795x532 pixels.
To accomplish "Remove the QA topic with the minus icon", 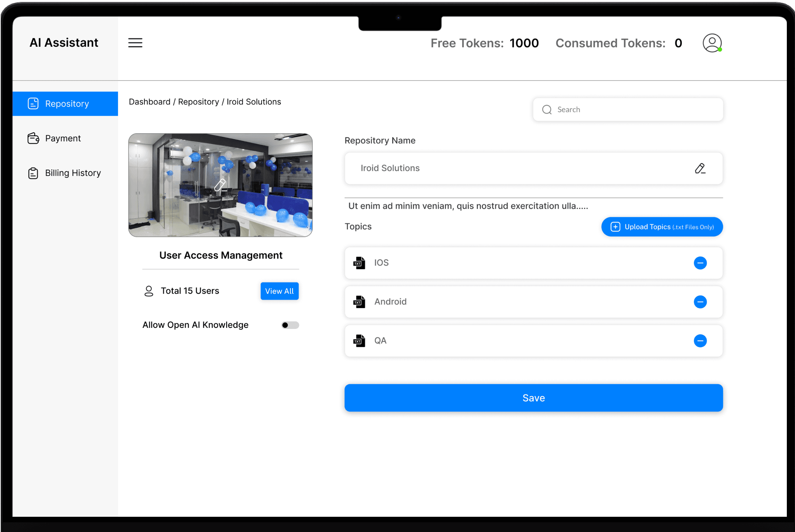I will tap(700, 341).
